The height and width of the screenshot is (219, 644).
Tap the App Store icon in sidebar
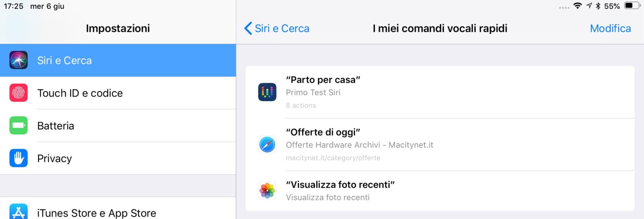point(19,212)
